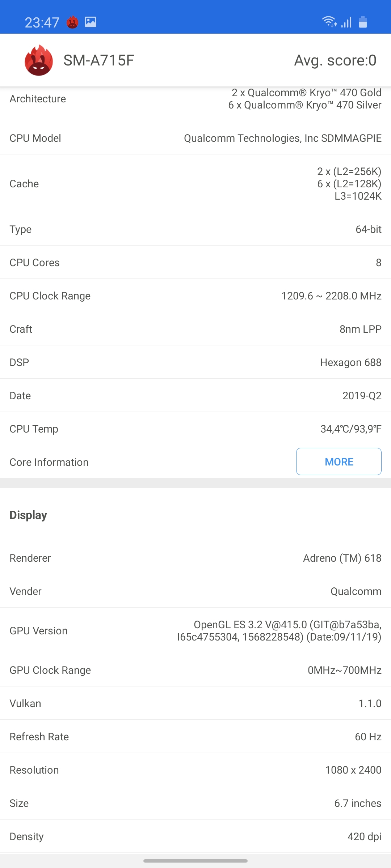Select the GPU Version row
Image resolution: width=391 pixels, height=868 pixels.
point(195,631)
